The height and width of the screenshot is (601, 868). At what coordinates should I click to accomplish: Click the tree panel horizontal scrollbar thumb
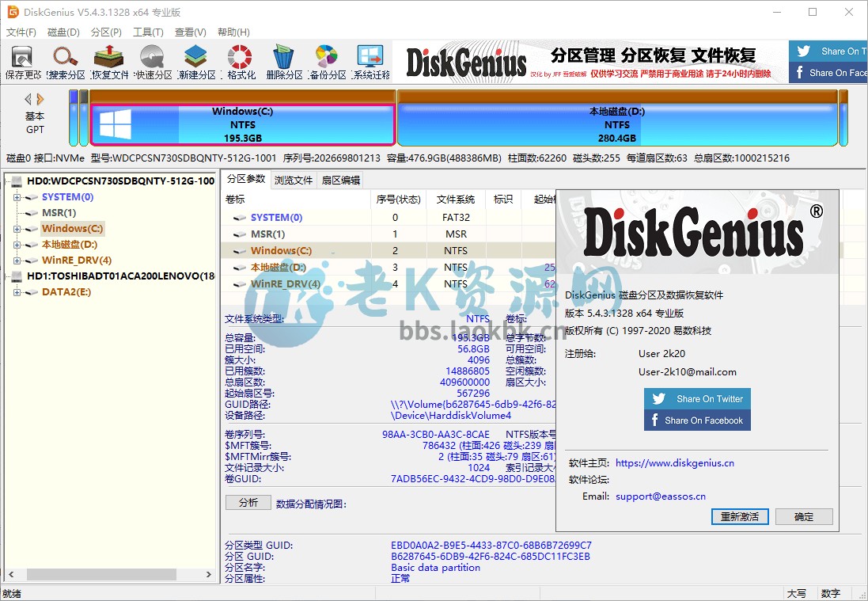click(x=102, y=574)
